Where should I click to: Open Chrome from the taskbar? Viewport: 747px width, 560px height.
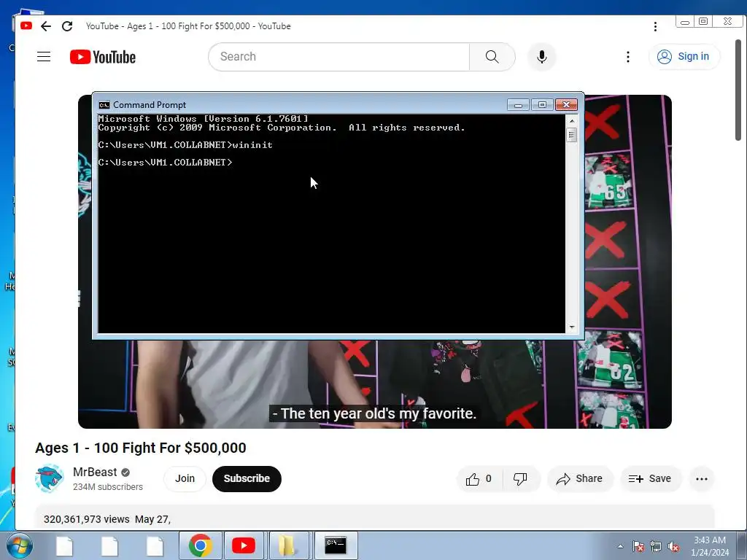[201, 545]
